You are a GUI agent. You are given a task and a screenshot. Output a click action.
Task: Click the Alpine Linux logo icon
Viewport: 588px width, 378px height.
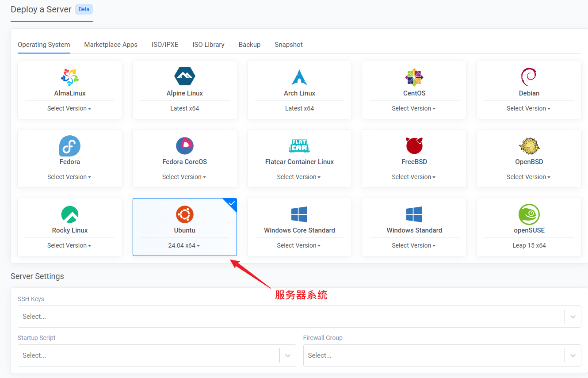point(184,76)
